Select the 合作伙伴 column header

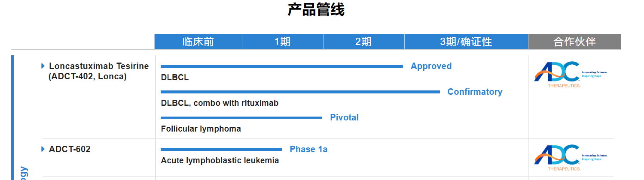575,42
